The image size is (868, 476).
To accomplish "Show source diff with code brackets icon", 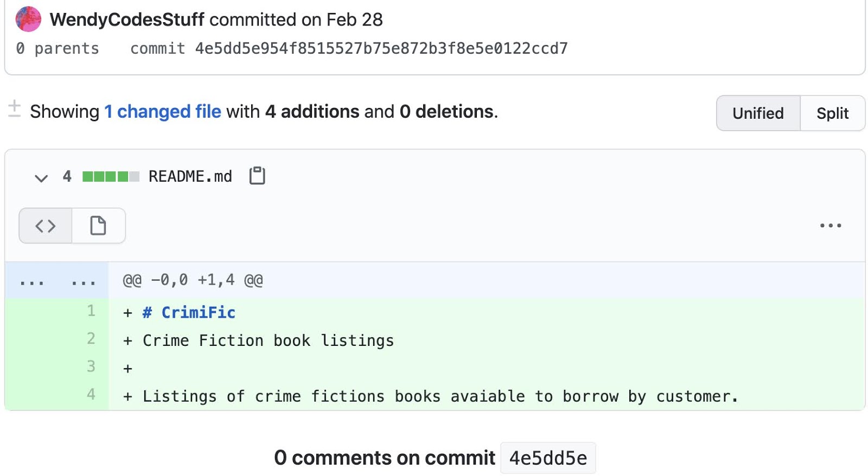I will [x=46, y=226].
